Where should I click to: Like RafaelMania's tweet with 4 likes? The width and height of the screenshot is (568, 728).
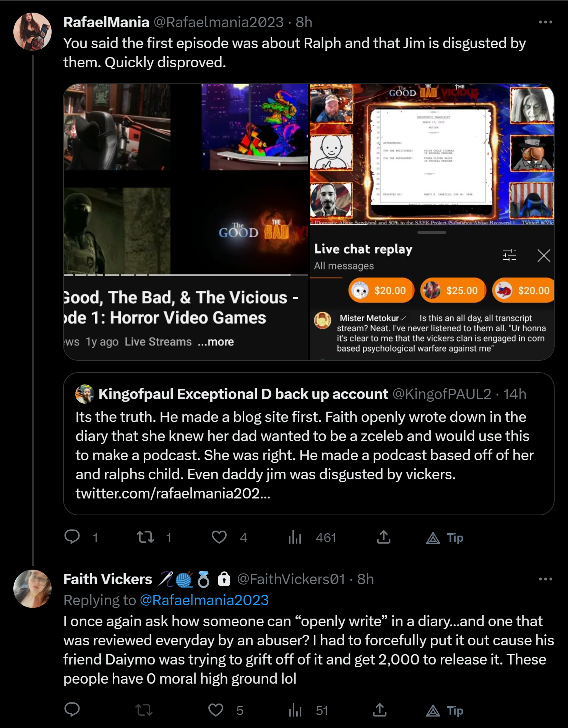(x=219, y=537)
